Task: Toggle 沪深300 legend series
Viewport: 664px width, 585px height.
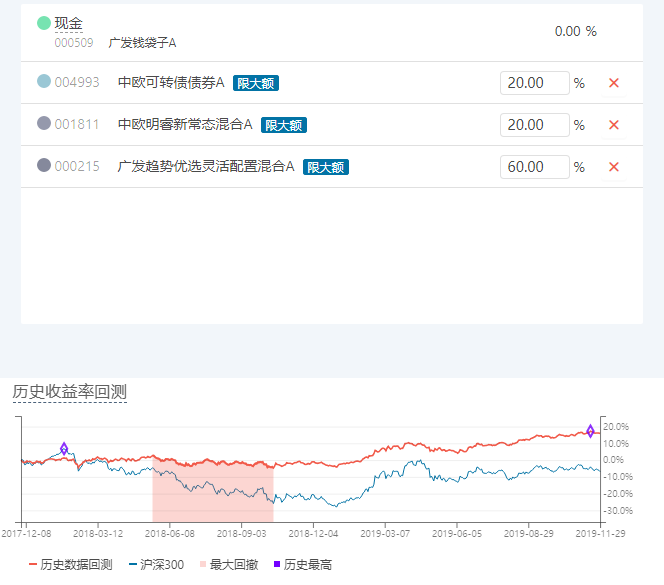Action: tap(156, 565)
